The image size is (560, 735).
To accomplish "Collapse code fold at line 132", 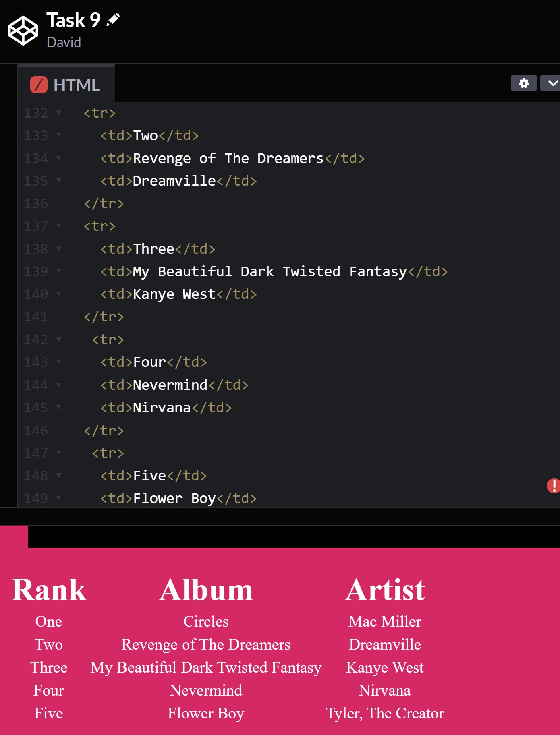I will (x=59, y=112).
